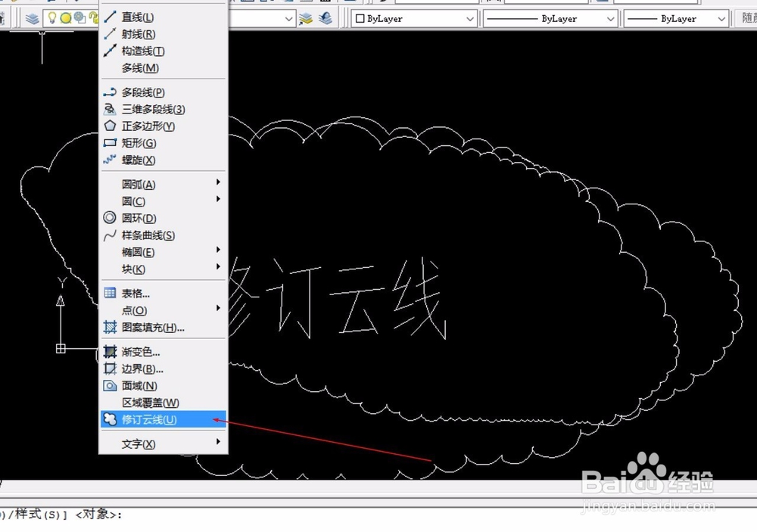
Task: Open the layer list dropdown arrow
Action: click(288, 19)
